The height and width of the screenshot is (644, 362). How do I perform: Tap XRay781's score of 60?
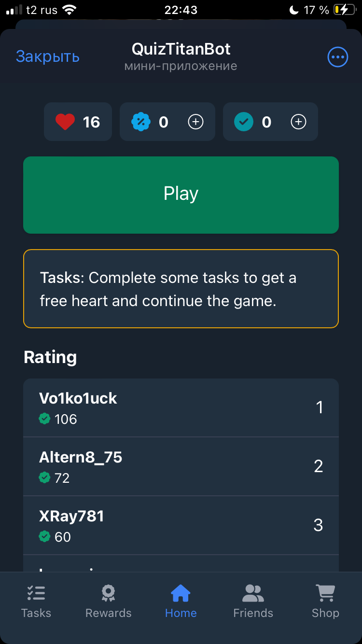pos(63,536)
